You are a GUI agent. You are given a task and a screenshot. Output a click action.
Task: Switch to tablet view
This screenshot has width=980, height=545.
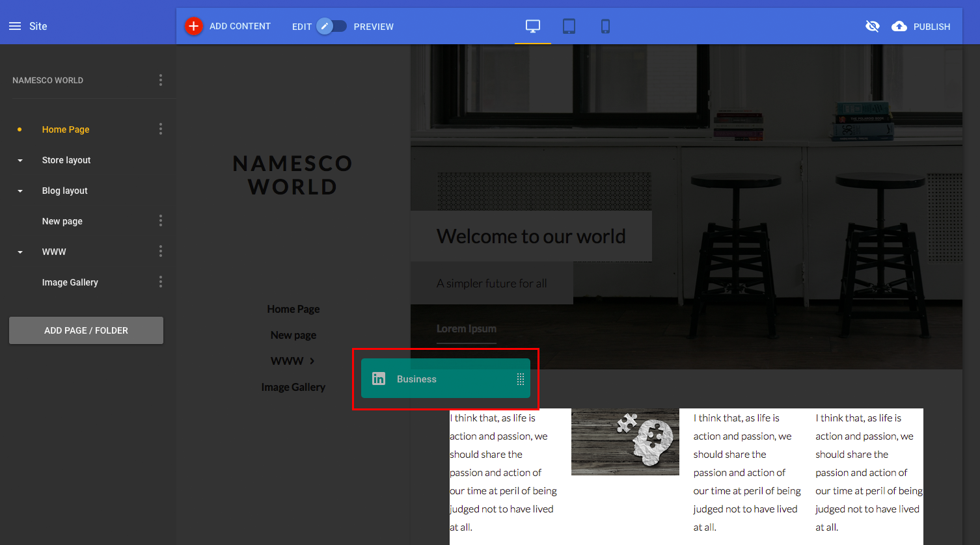[569, 26]
